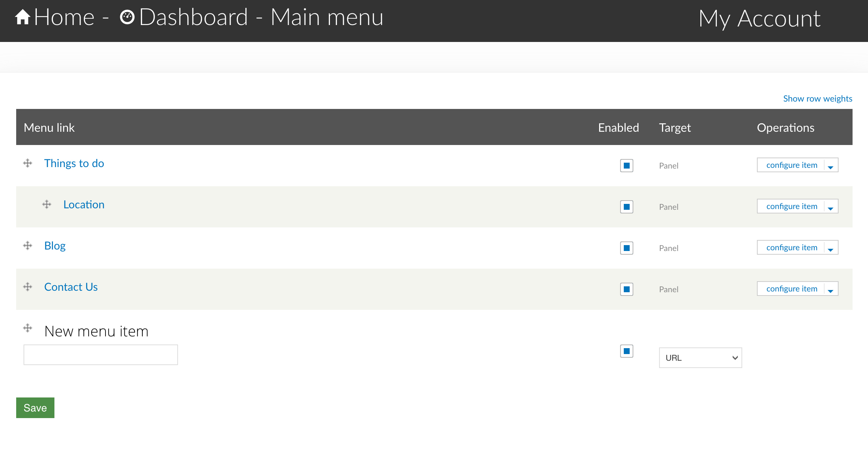868x449 pixels.
Task: Expand operations arrow for Things to do
Action: [831, 166]
